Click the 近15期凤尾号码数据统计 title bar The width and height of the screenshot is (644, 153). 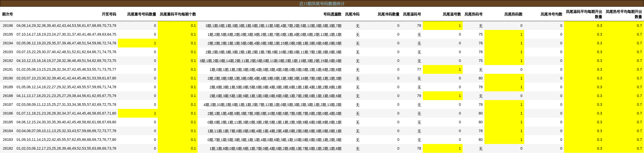[x=322, y=4]
